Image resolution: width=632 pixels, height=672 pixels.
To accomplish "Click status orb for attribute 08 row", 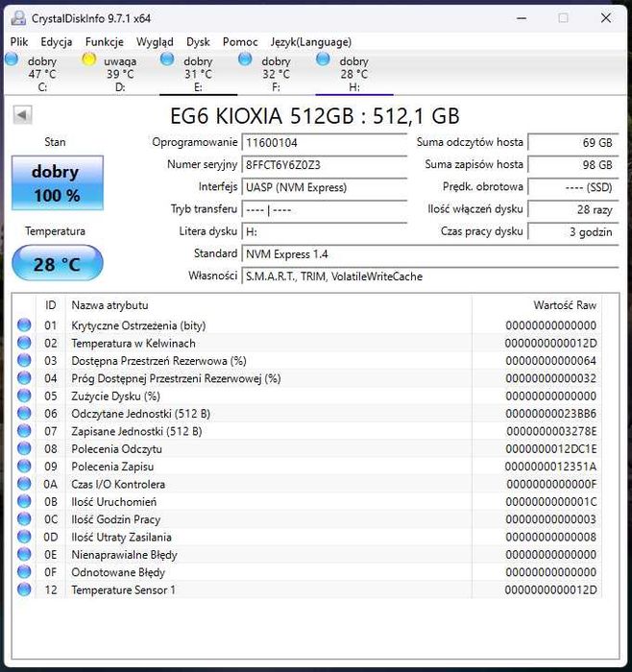I will [24, 448].
